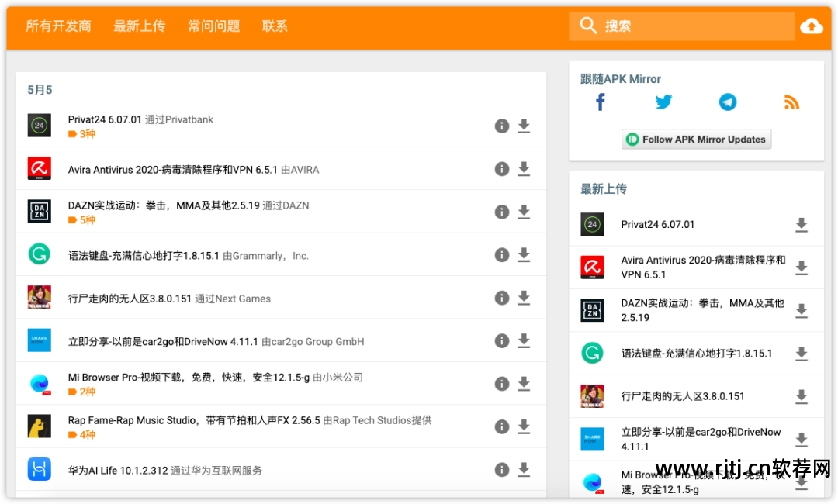Expand the 3种 variants tag under Privat24

pyautogui.click(x=81, y=134)
